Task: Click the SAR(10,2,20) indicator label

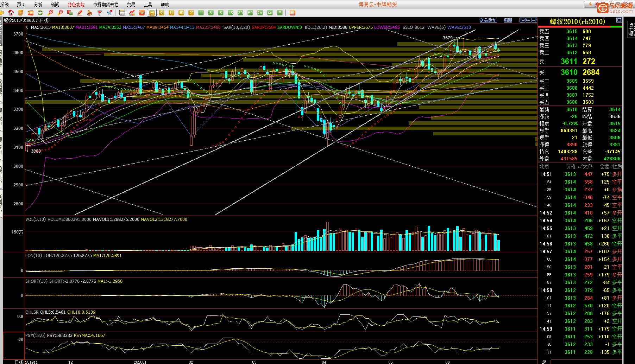Action: 237,27
